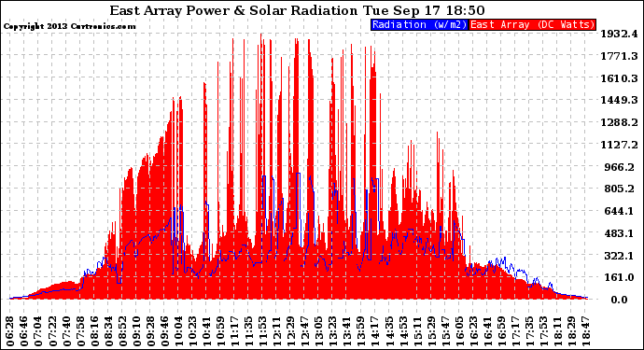
Task: Click the 09:46 time label
Action: point(164,330)
